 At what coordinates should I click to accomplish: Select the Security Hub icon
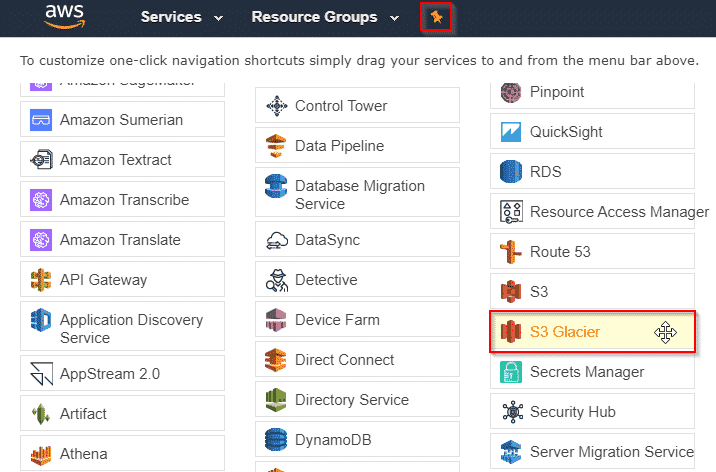[x=512, y=412]
